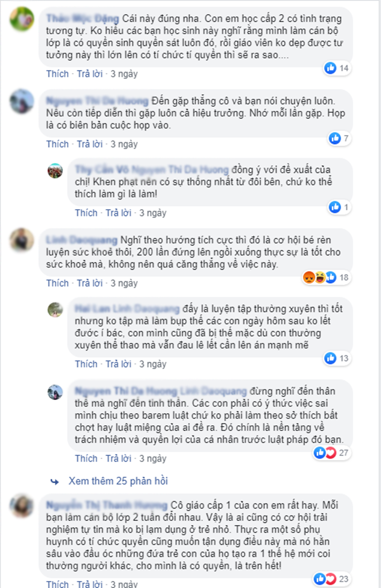
Task: Click the like icon with 13 reactions
Action: (331, 358)
